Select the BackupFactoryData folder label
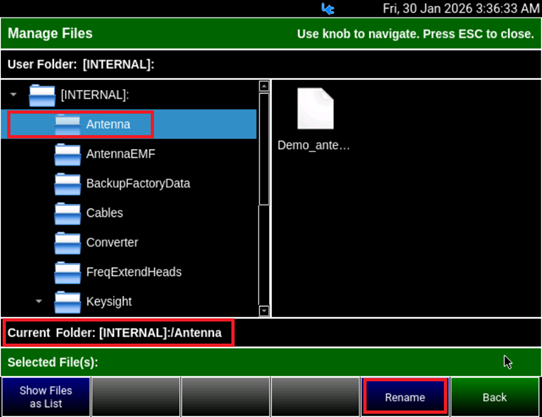Image resolution: width=542 pixels, height=417 pixels. (x=138, y=183)
